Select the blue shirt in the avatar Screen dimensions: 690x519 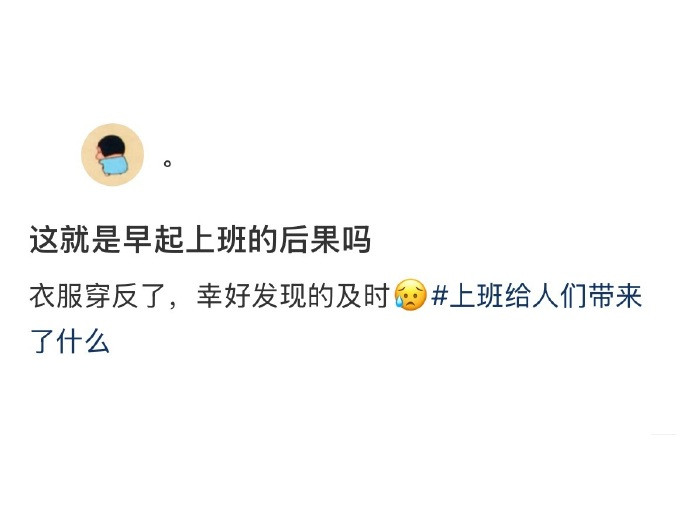click(114, 166)
